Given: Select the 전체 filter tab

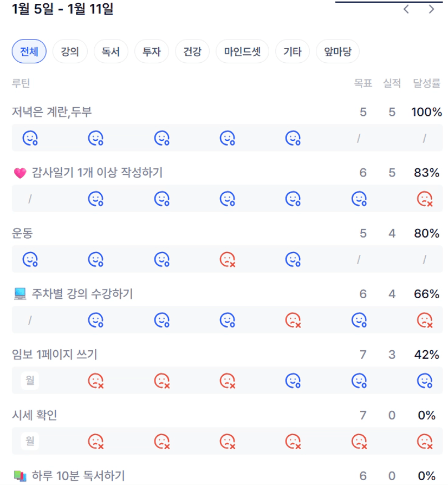Looking at the screenshot, I should (x=29, y=52).
